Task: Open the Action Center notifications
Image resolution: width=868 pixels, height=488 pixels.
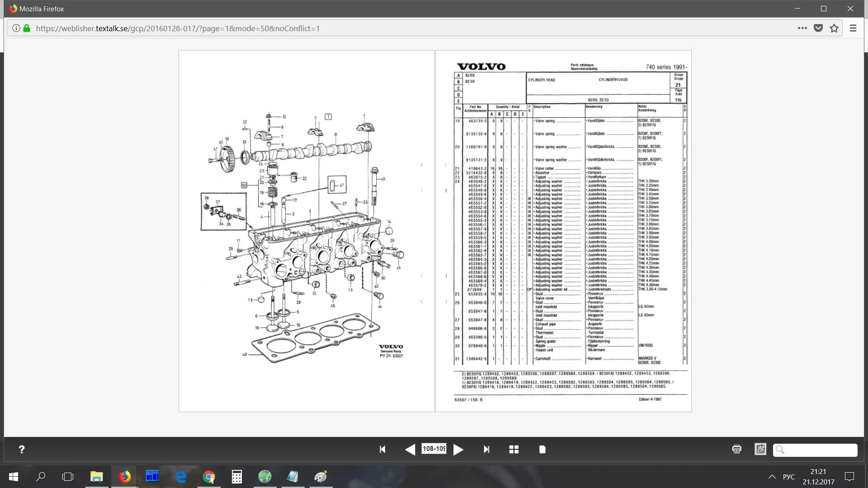Action: (849, 477)
